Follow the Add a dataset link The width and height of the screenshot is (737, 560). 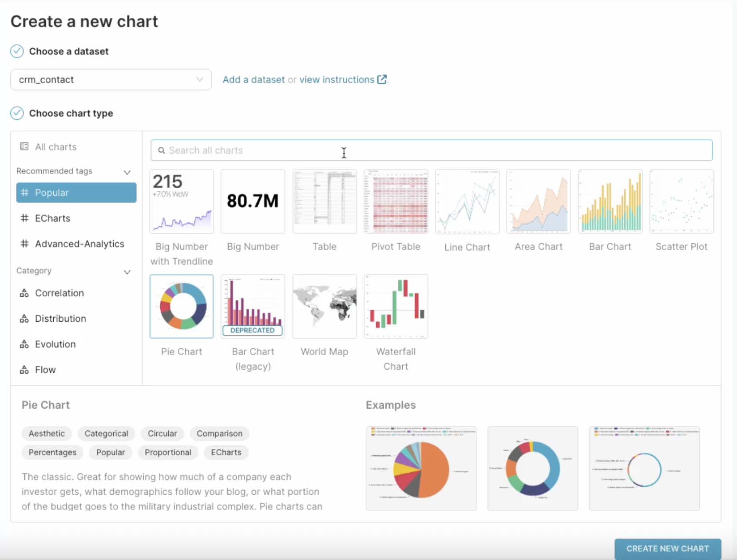pyautogui.click(x=254, y=79)
